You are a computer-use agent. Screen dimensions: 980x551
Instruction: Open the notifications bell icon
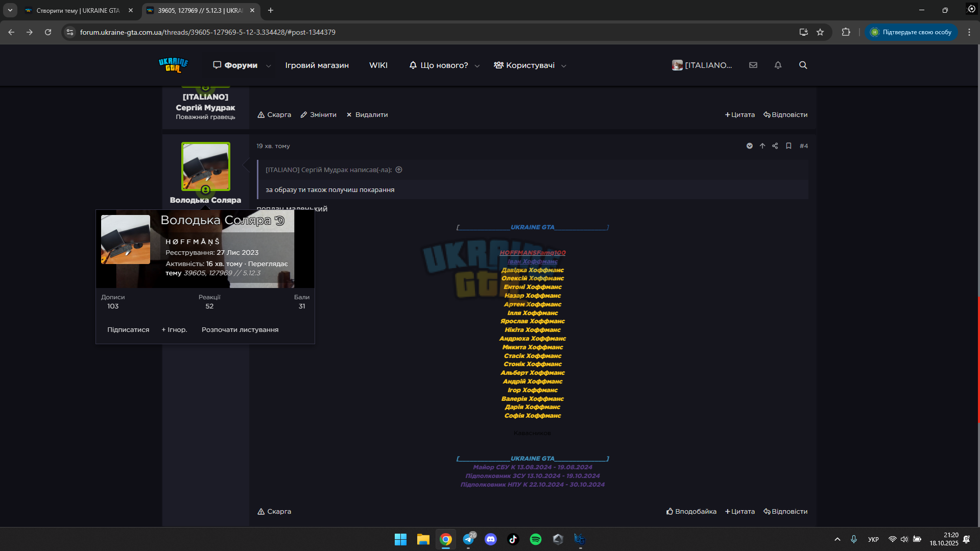(x=778, y=65)
